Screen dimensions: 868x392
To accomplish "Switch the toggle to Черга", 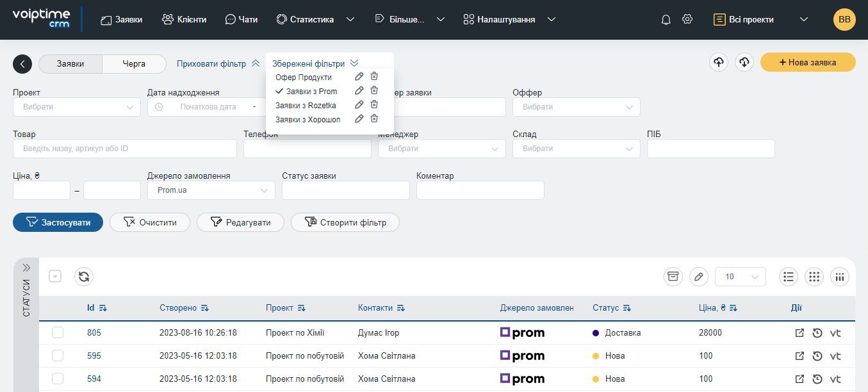I will 134,63.
